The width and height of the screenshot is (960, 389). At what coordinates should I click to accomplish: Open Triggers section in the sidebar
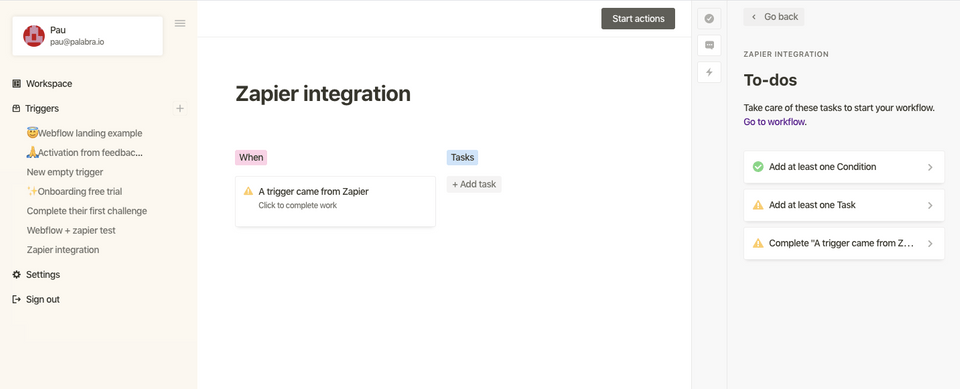[x=42, y=108]
